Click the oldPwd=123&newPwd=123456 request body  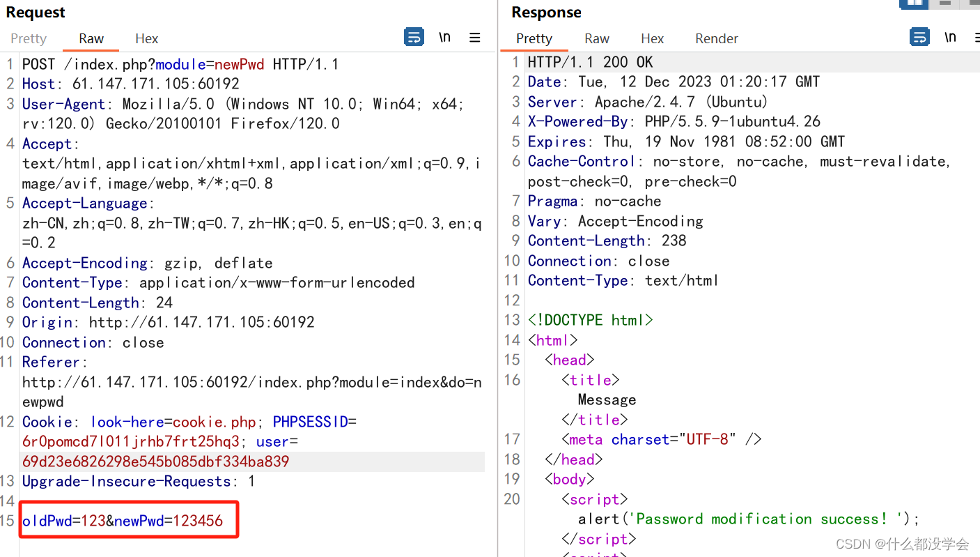[123, 520]
